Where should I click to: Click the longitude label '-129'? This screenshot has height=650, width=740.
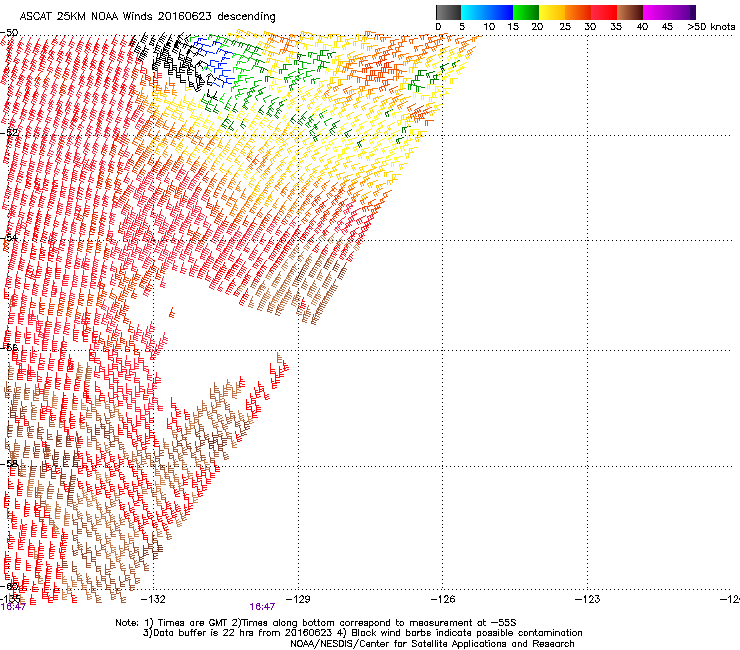298,599
